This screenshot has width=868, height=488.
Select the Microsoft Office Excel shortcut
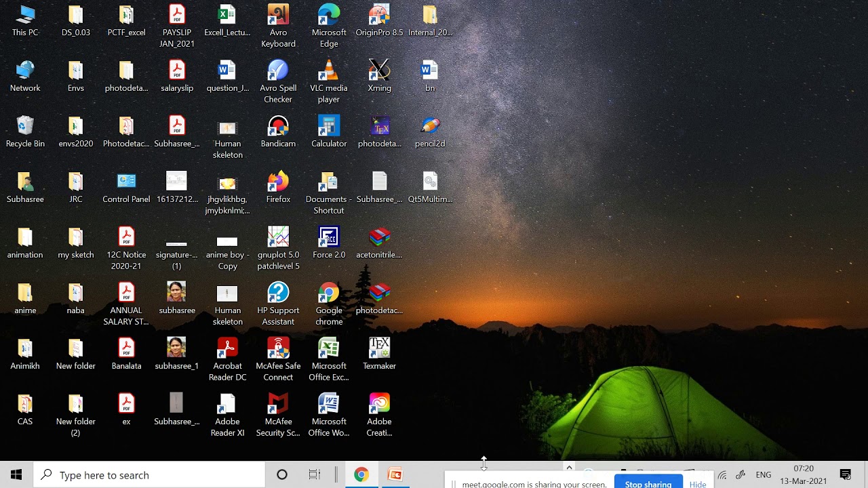tap(329, 360)
